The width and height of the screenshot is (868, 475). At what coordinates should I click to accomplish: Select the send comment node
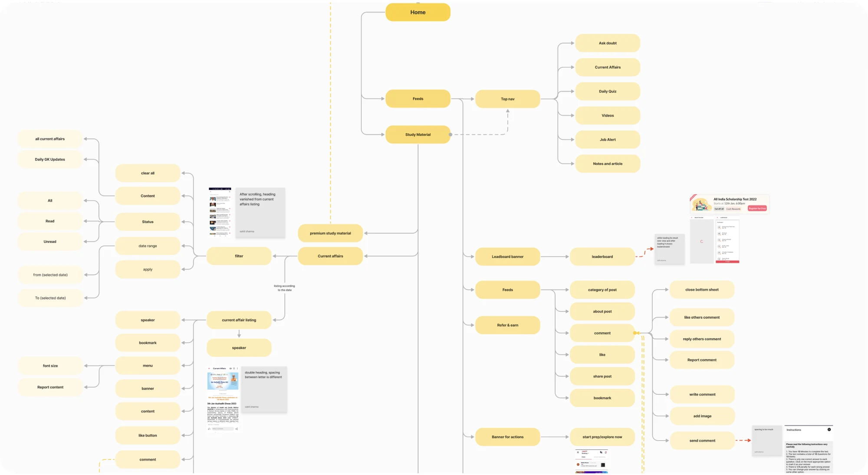tap(702, 440)
